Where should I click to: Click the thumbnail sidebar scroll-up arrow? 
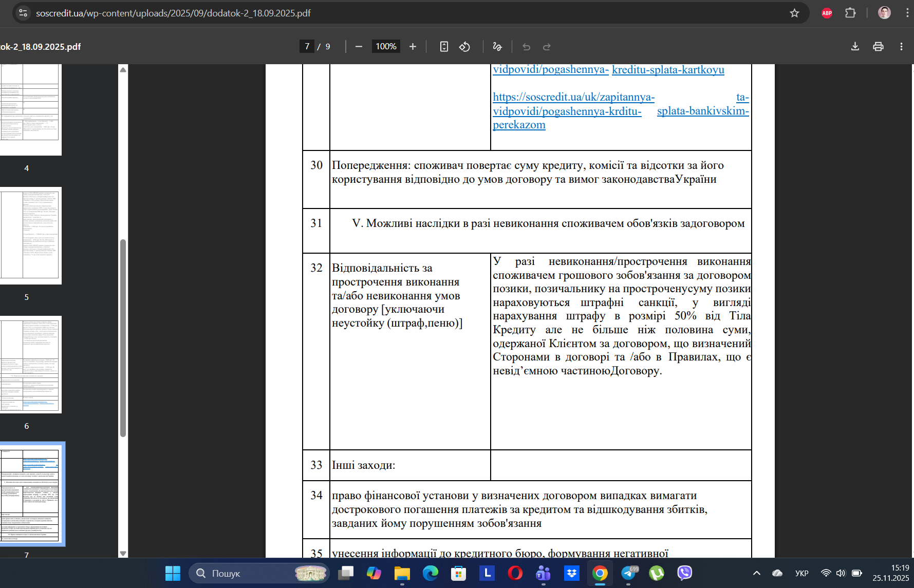tap(123, 69)
